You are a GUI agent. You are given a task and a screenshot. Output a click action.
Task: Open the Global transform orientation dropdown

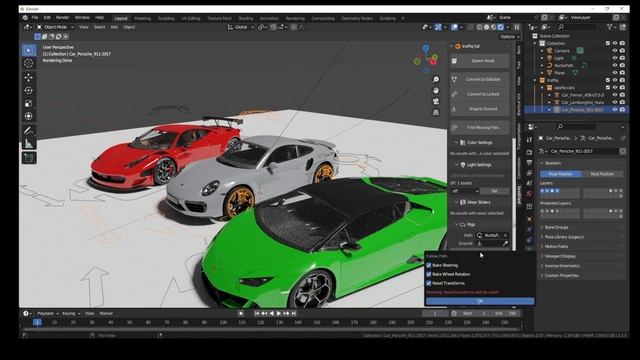[x=241, y=27]
